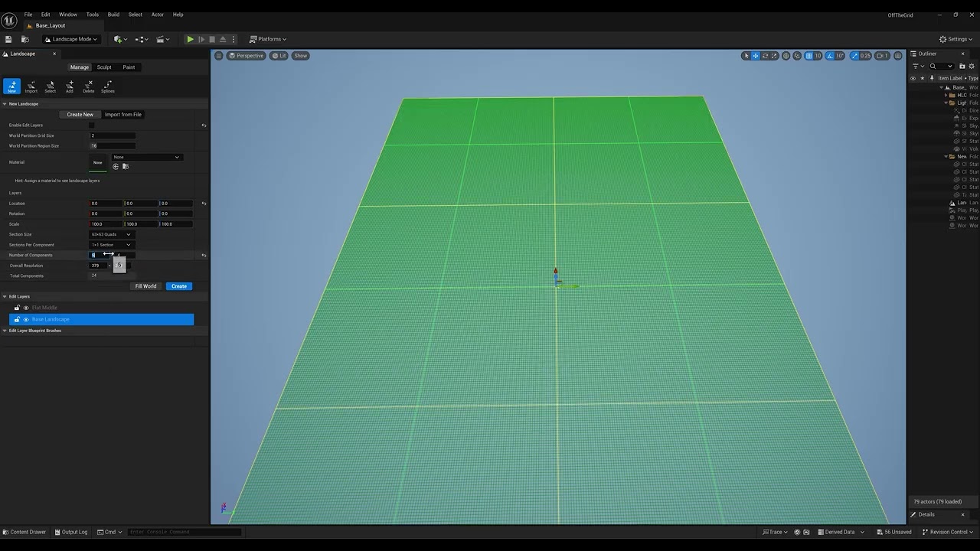Open the Section Size dropdown
This screenshot has width=980, height=551.
pyautogui.click(x=112, y=234)
